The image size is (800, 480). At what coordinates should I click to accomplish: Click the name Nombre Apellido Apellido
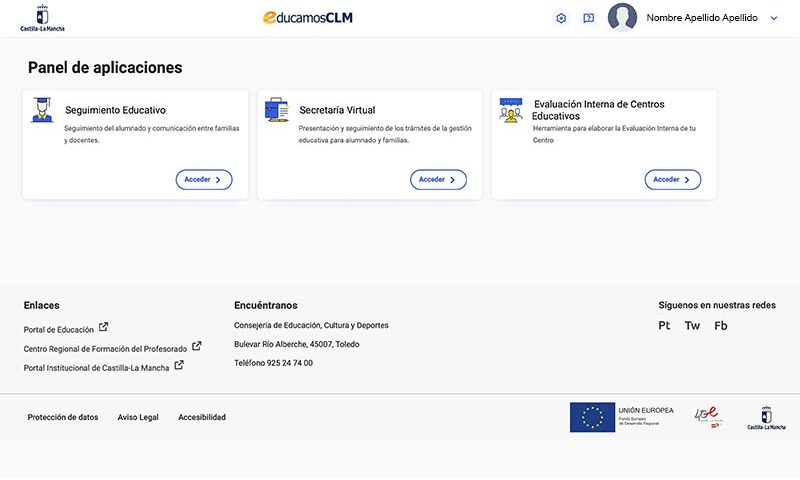(702, 18)
